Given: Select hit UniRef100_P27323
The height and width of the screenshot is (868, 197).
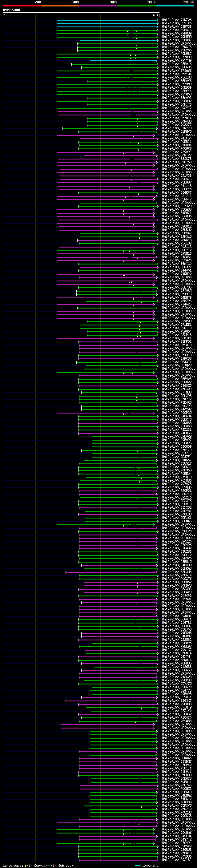Looking at the screenshot, I should 176,206.
